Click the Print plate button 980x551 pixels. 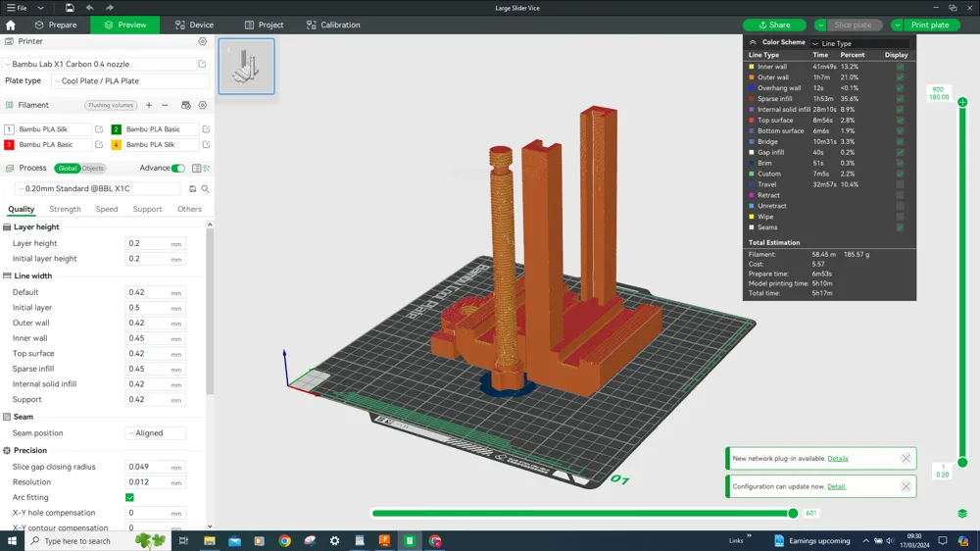929,25
